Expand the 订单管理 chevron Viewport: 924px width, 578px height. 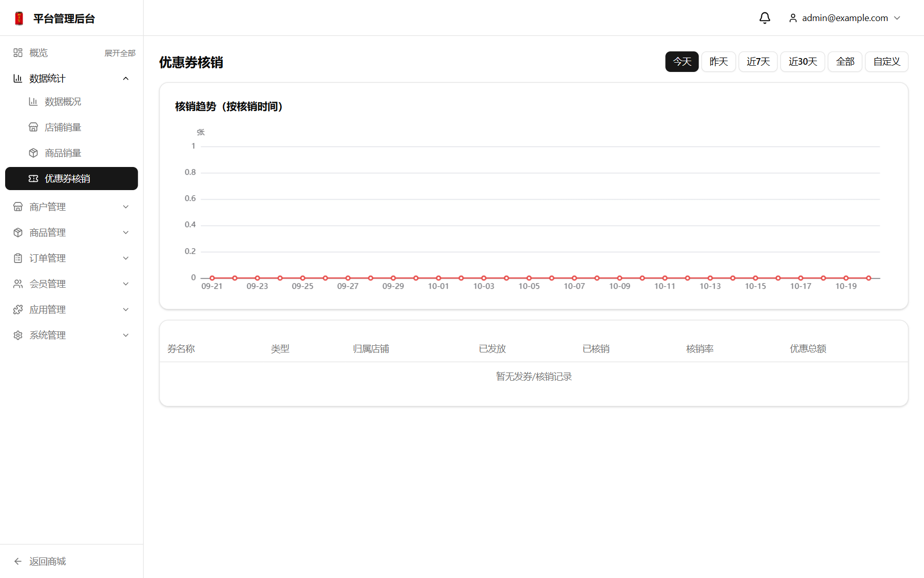pyautogui.click(x=126, y=258)
